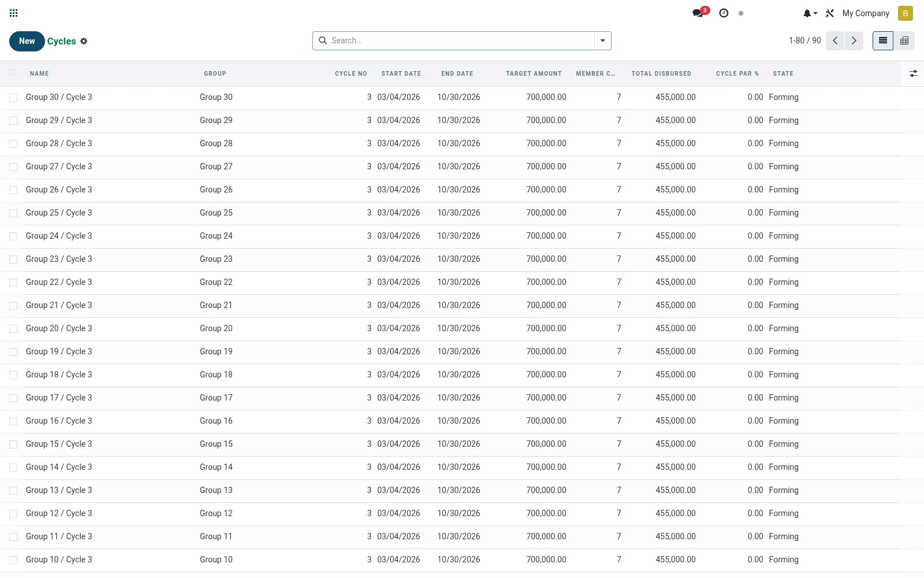Viewport: 924px width, 578px height.
Task: Open the conversations chat icon
Action: coord(699,13)
